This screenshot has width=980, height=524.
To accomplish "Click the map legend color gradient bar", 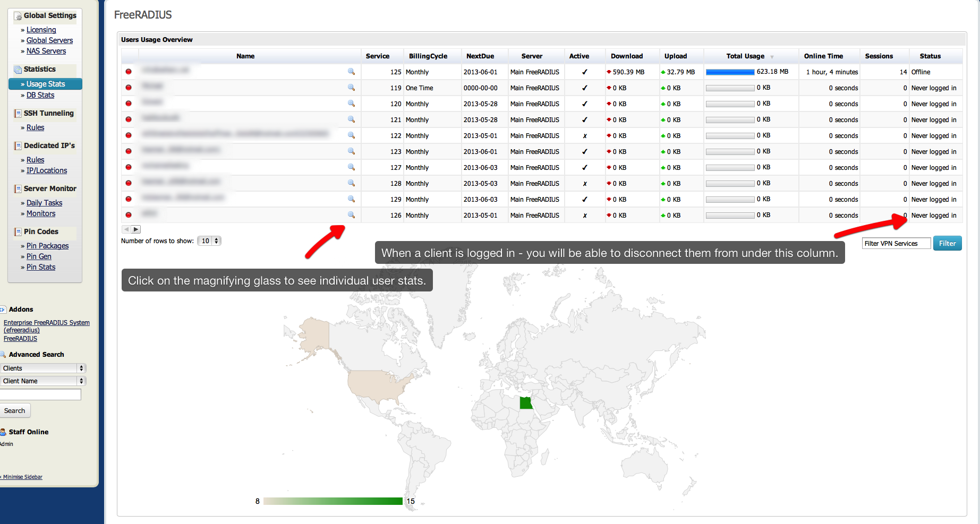I will 333,501.
